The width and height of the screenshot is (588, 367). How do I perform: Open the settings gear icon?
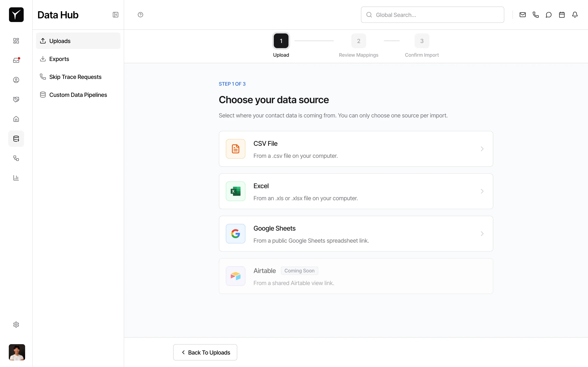tap(16, 325)
